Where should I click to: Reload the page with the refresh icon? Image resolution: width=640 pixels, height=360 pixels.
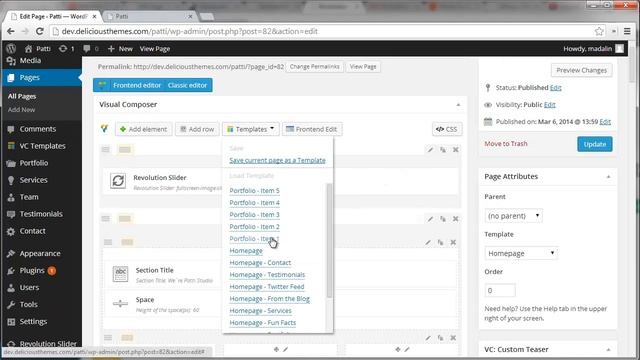coord(40,31)
